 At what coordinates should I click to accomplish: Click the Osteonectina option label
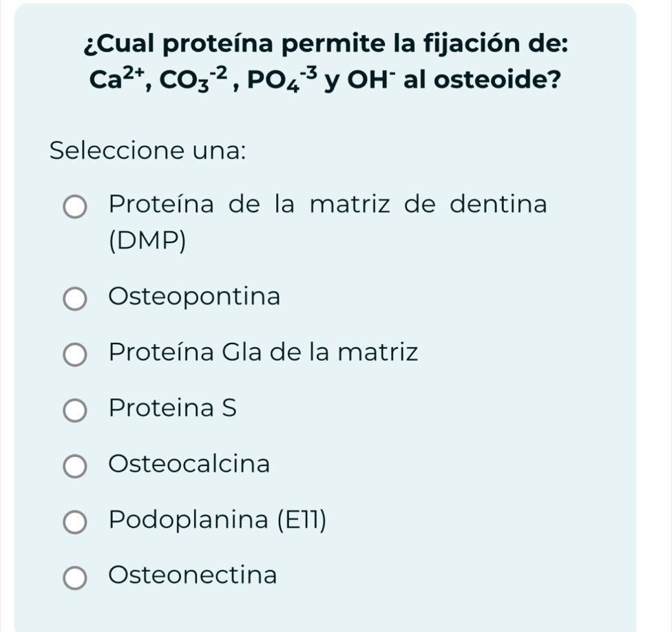tap(192, 575)
